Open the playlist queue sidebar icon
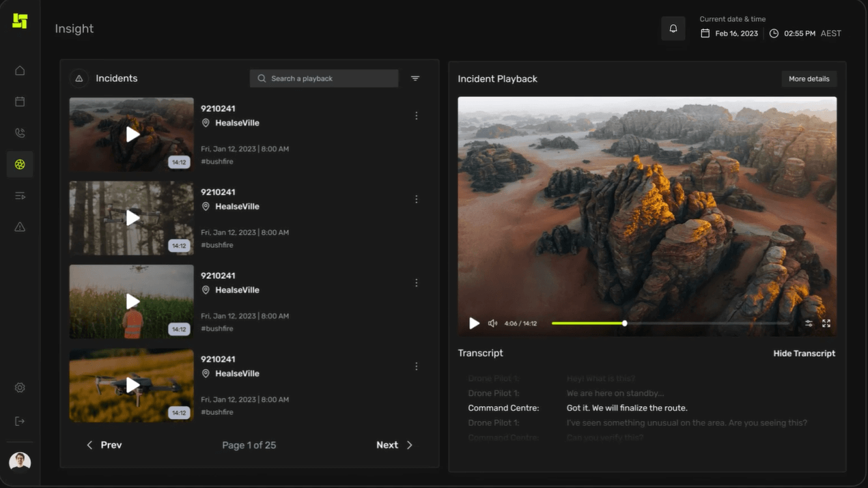The image size is (868, 488). click(x=20, y=196)
